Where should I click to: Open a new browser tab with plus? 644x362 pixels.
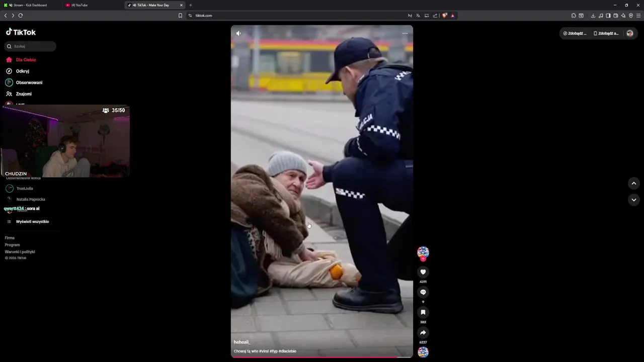tap(191, 5)
